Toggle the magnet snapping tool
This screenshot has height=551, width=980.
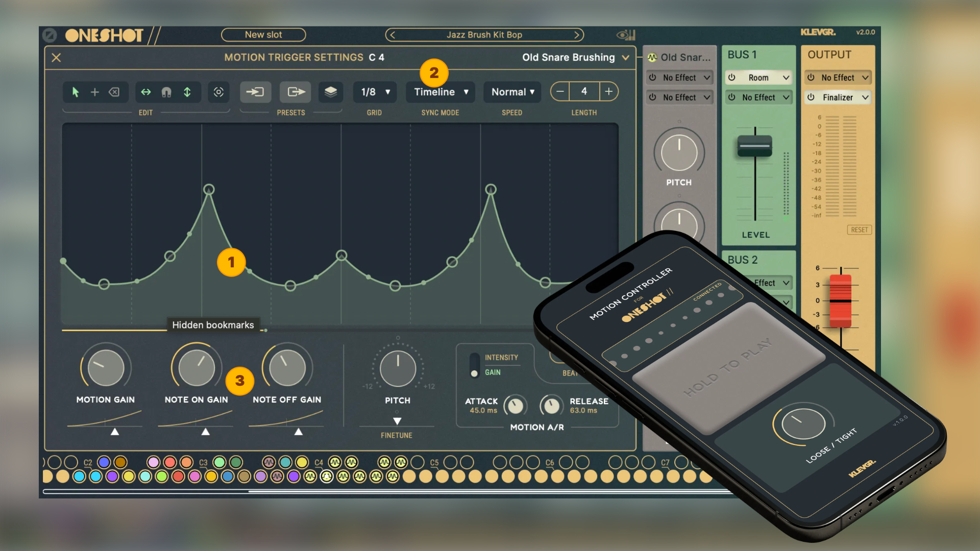(x=166, y=92)
